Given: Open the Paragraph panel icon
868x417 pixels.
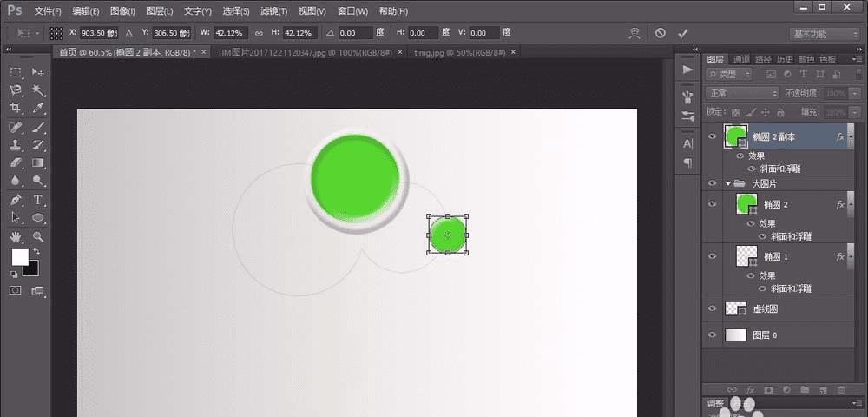Looking at the screenshot, I should [x=687, y=162].
